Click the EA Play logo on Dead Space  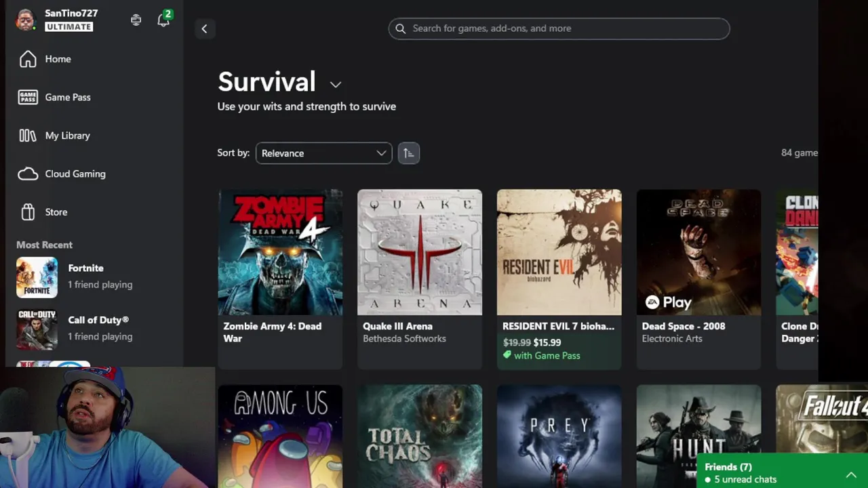668,302
